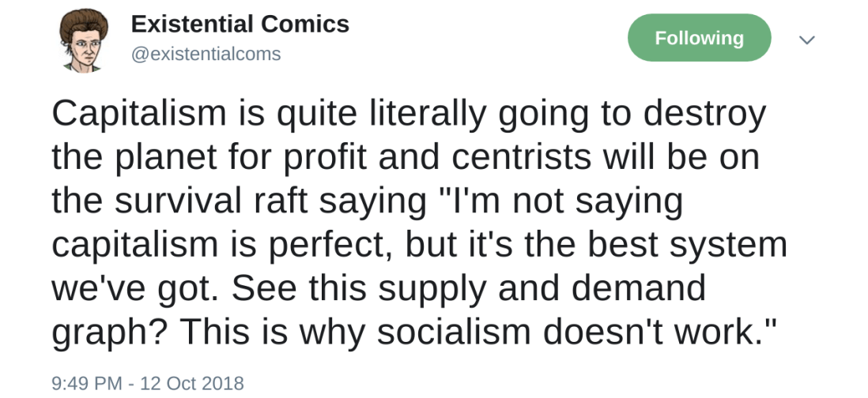
Task: Toggle the green Following button
Action: pos(699,38)
